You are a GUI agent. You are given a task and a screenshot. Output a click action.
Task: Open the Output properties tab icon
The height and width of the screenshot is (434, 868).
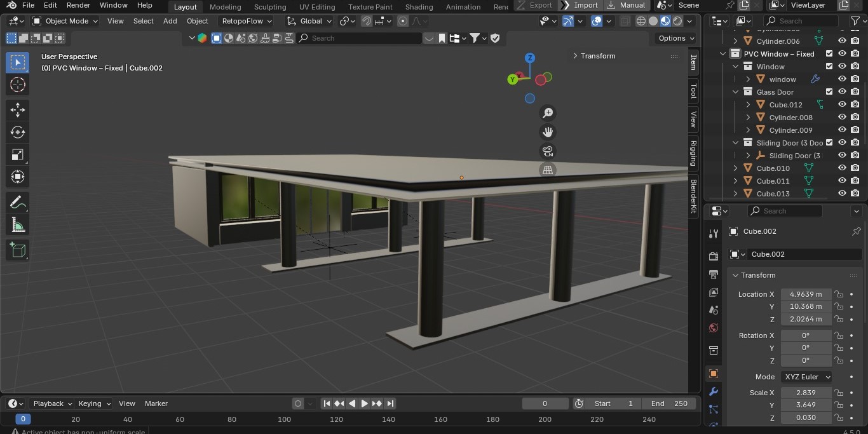[x=714, y=274]
